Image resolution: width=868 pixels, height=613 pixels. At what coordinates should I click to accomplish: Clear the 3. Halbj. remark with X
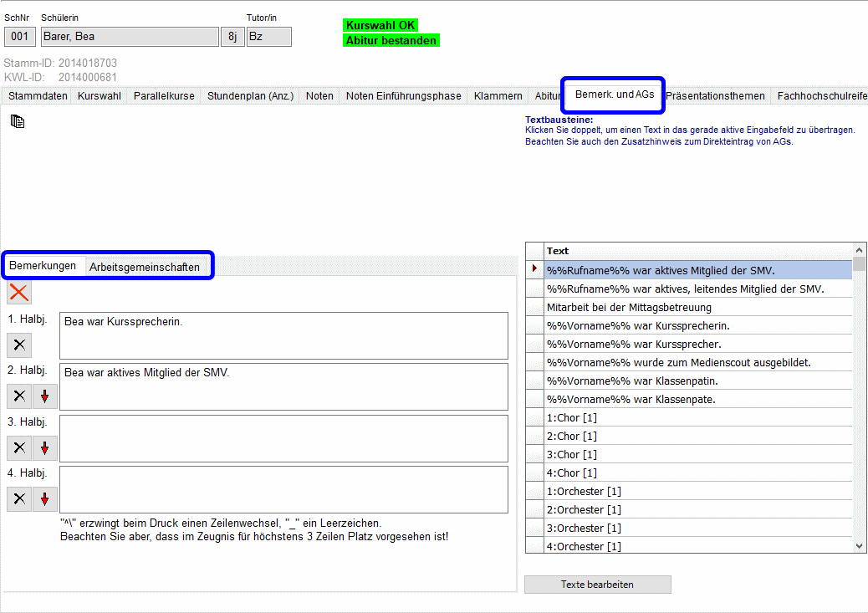coord(19,448)
